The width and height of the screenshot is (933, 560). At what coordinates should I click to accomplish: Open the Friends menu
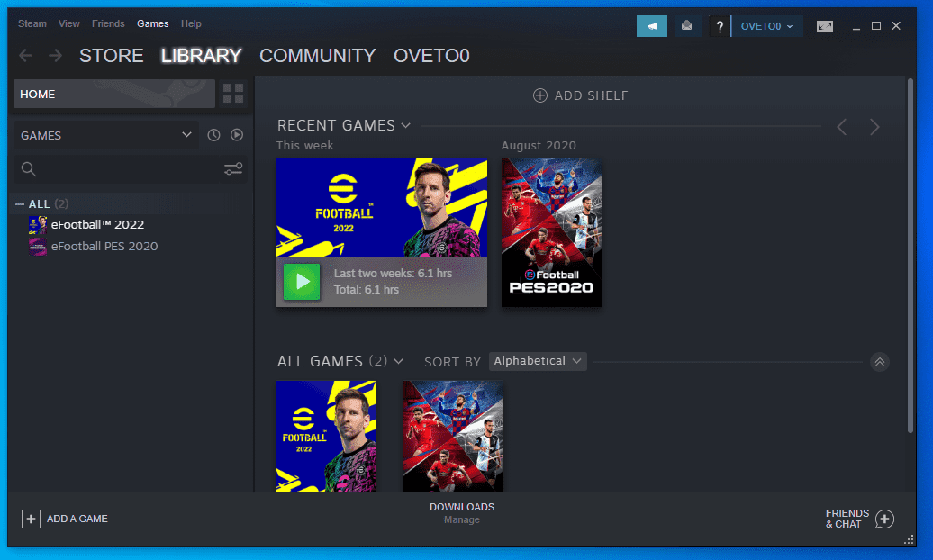[108, 23]
